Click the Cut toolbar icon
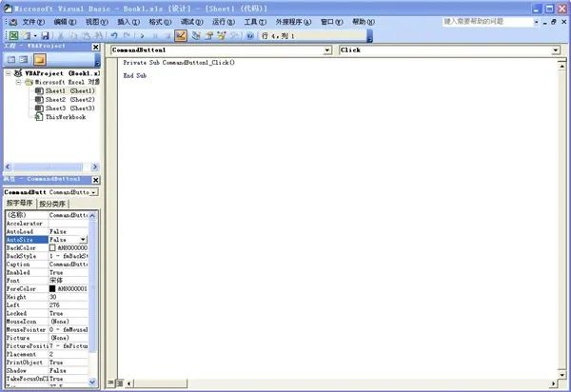Screen dimensions: 571x392 tap(61, 35)
